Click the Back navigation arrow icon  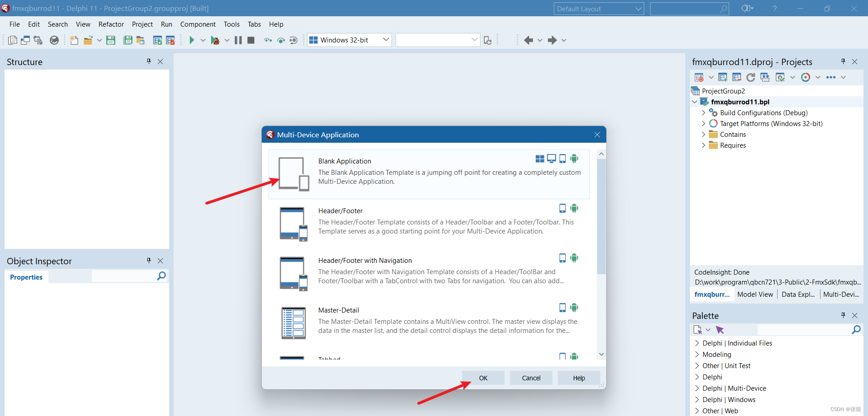(x=528, y=40)
